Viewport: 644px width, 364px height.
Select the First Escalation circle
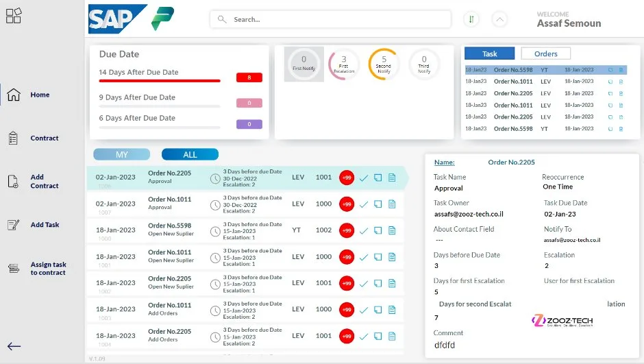tap(344, 64)
